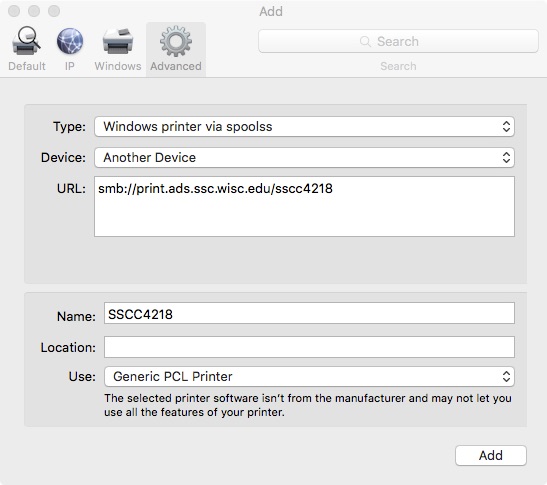Click the Advanced tab label

point(176,66)
